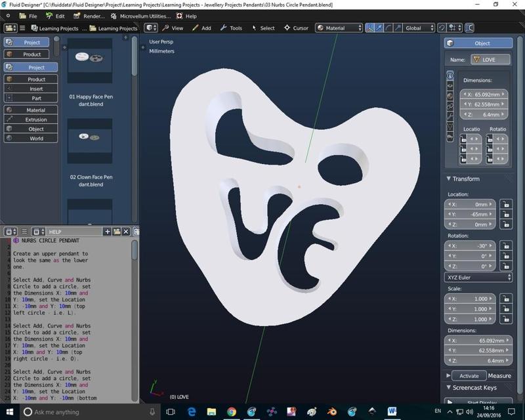This screenshot has height=420, width=525.
Task: Click the open text file folder icon
Action: pyautogui.click(x=116, y=232)
